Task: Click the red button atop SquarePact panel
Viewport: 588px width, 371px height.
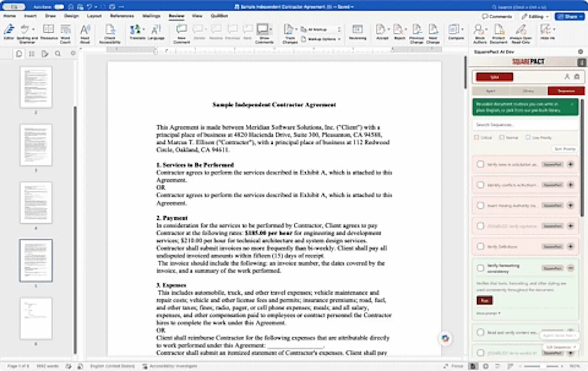Action: click(x=494, y=77)
